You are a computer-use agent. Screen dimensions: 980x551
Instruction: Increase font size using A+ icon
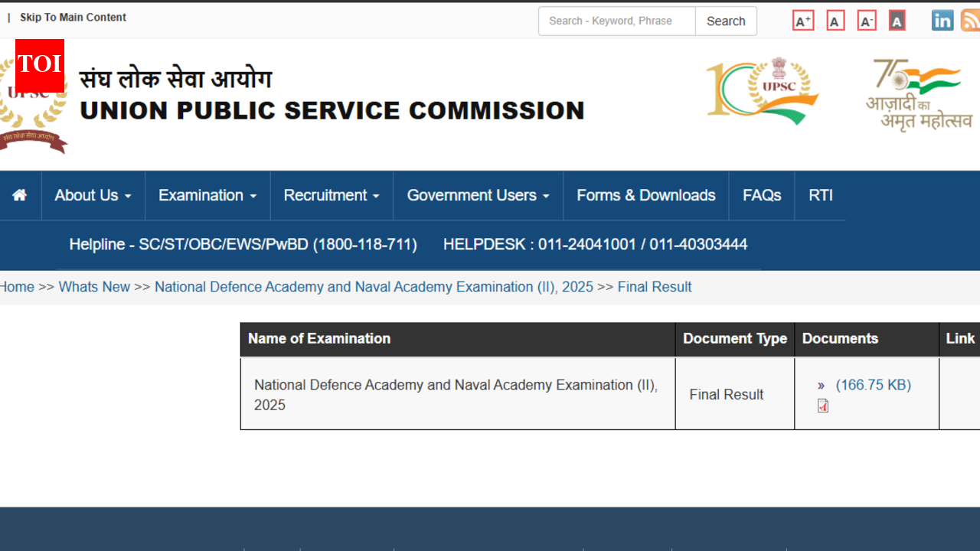802,20
